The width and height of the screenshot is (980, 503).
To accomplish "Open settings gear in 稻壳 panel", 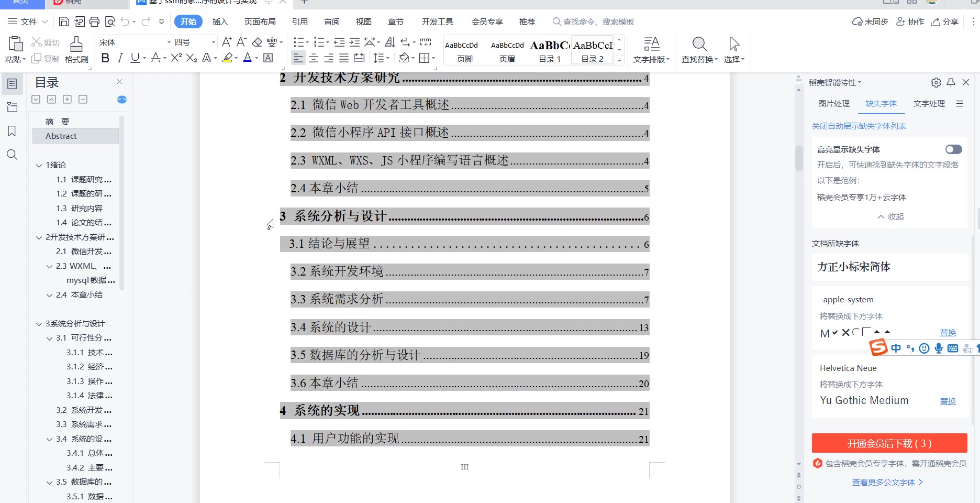I will coord(936,82).
